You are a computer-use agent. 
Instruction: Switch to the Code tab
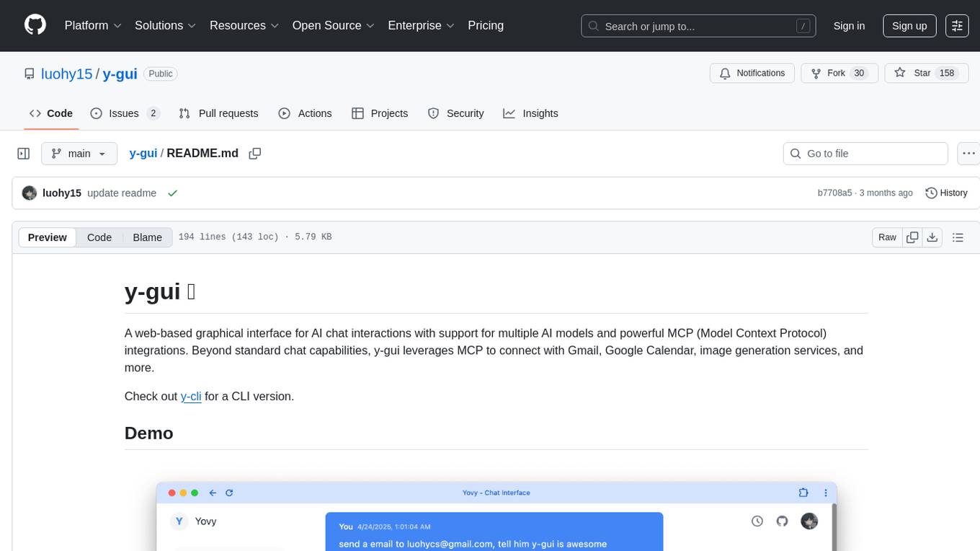(50, 113)
